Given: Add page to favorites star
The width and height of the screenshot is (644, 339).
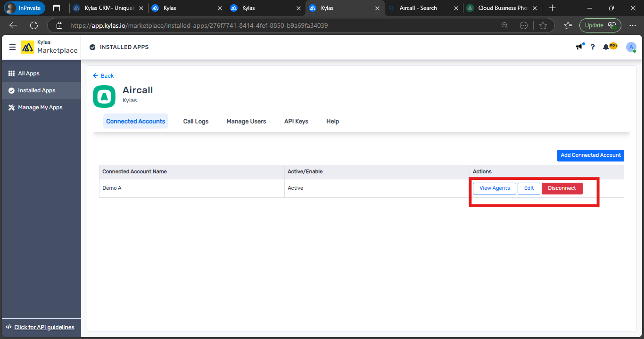Looking at the screenshot, I should 543,25.
